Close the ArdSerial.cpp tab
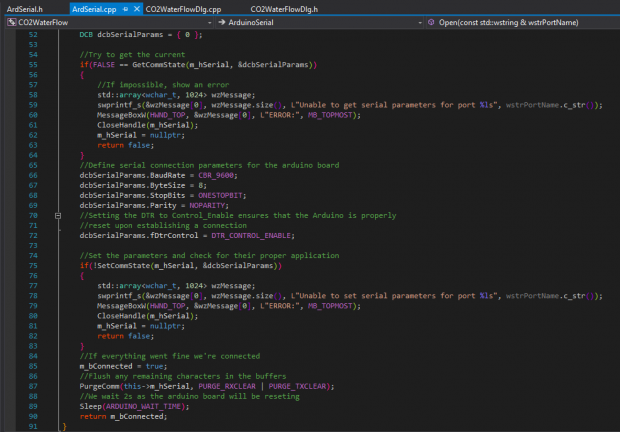This screenshot has width=620, height=432. tap(136, 9)
